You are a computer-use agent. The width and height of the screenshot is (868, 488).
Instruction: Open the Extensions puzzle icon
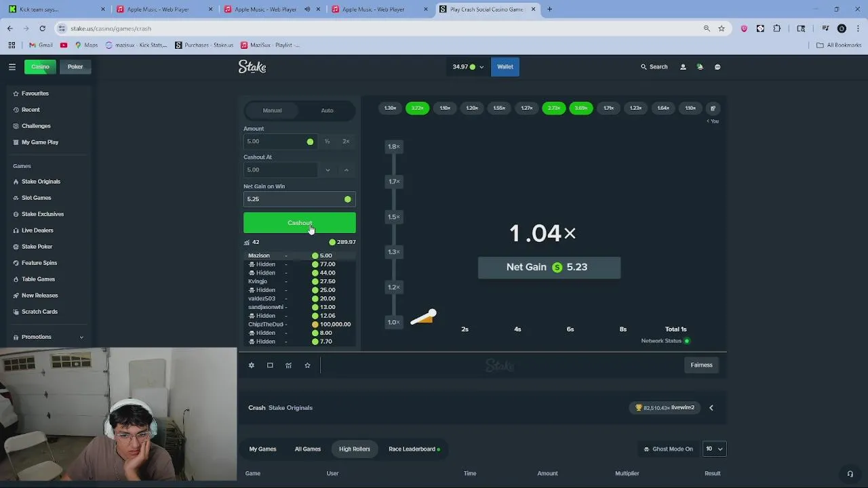pyautogui.click(x=777, y=28)
